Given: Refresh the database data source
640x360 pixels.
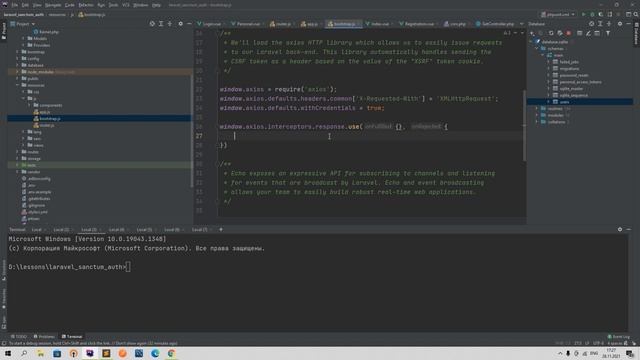Looking at the screenshot, I should point(551,33).
